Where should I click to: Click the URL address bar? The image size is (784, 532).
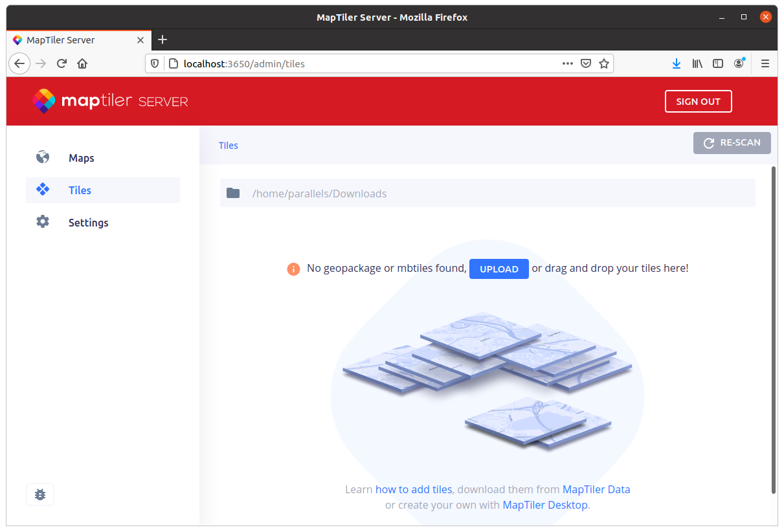[363, 63]
